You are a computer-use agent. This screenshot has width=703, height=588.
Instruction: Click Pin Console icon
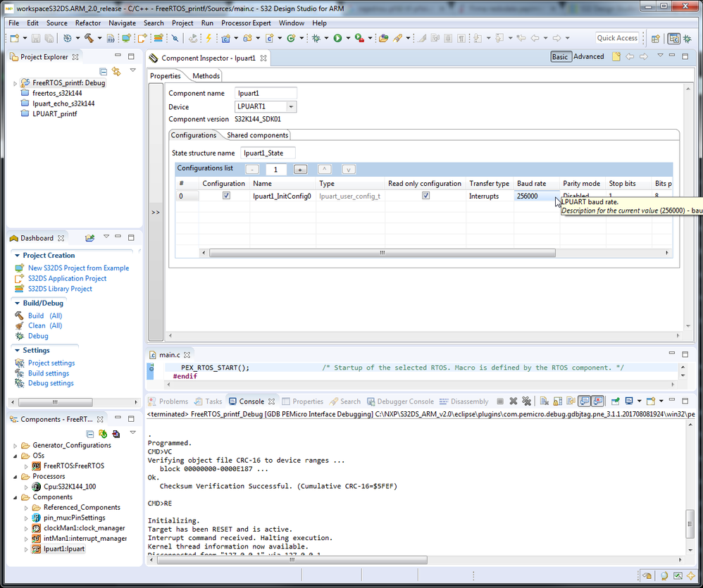click(x=615, y=401)
